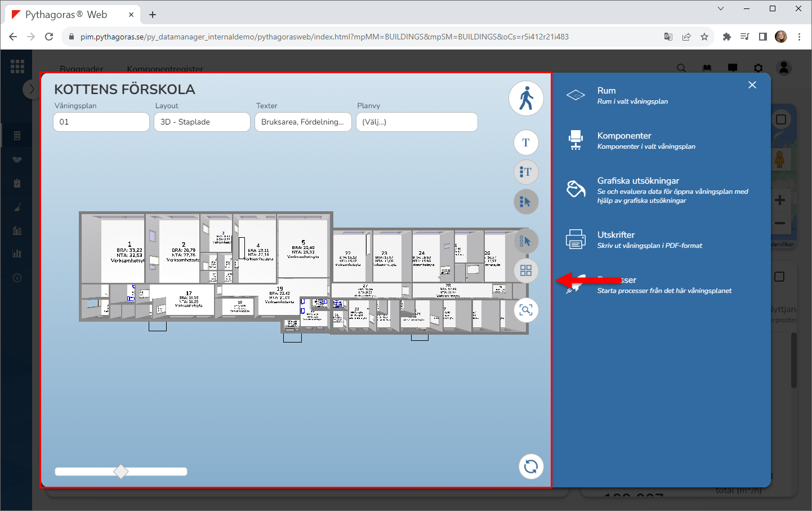Reset the view with the refresh button
812x511 pixels.
pyautogui.click(x=530, y=466)
